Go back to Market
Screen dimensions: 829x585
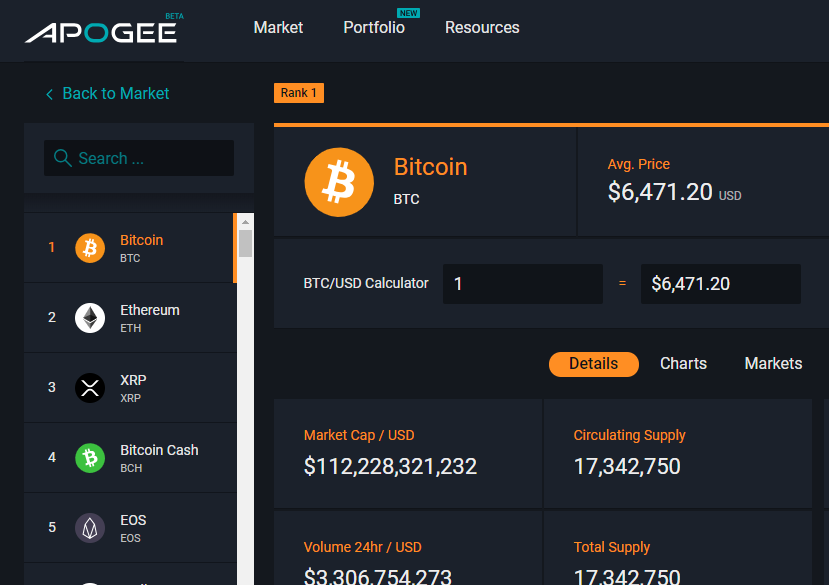115,94
